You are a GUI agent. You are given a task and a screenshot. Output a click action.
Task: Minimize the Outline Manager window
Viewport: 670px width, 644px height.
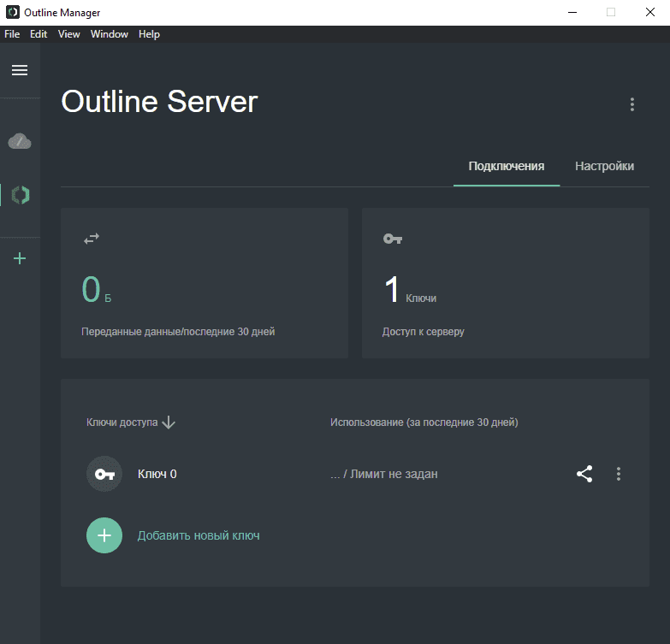pos(572,12)
